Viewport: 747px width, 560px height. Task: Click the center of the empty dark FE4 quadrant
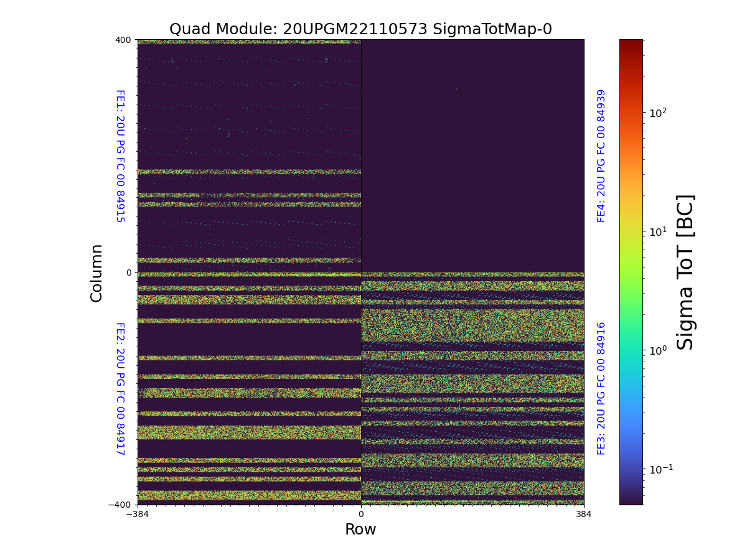click(472, 156)
